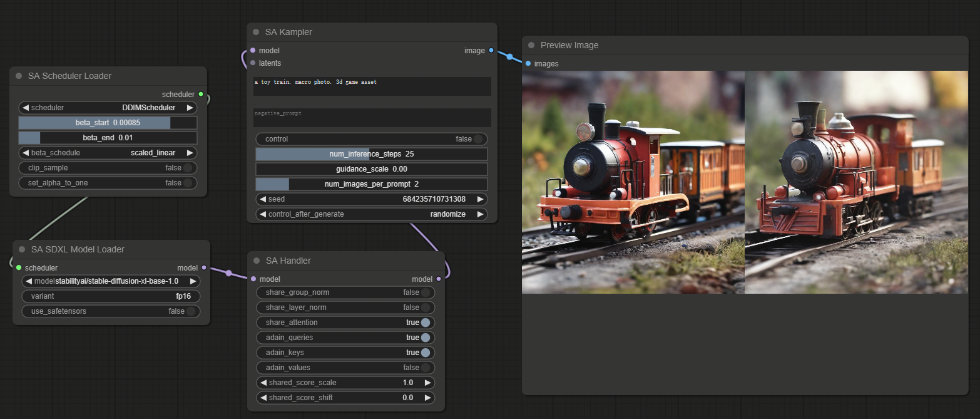Viewport: 980px width, 419px height.
Task: Disable share_attention
Action: 345,323
